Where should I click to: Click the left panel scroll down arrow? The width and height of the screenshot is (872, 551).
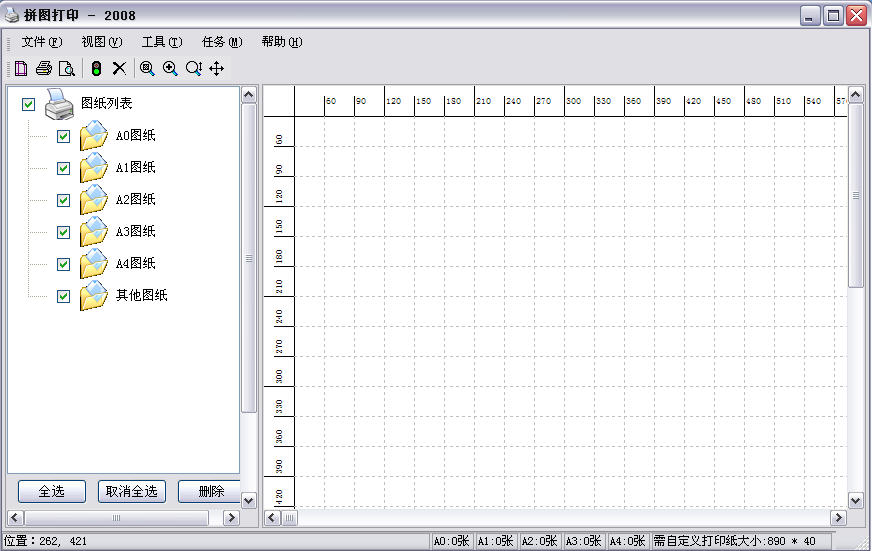click(x=249, y=500)
